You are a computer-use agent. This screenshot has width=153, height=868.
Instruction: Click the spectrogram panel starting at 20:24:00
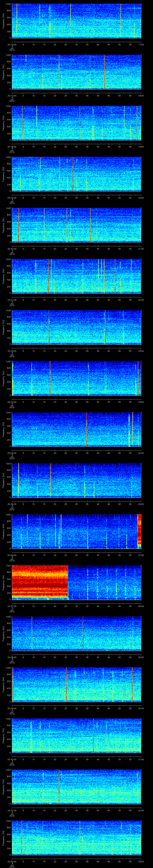[x=76, y=429]
